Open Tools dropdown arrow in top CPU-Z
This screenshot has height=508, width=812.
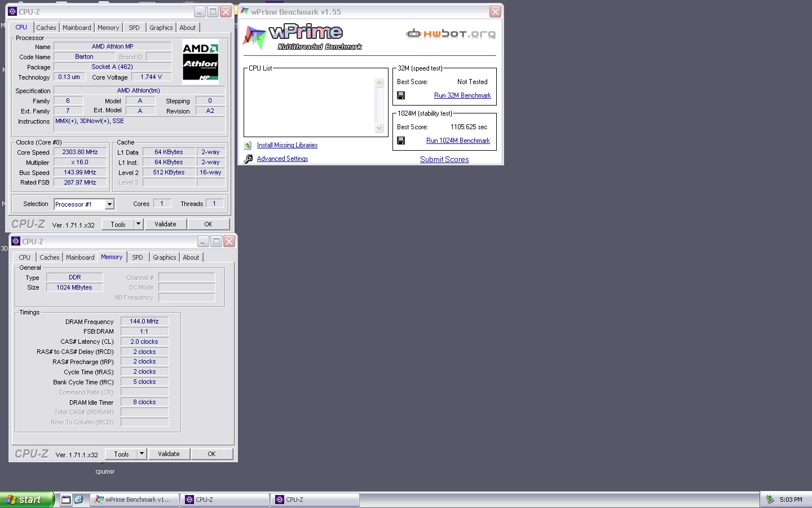point(138,224)
